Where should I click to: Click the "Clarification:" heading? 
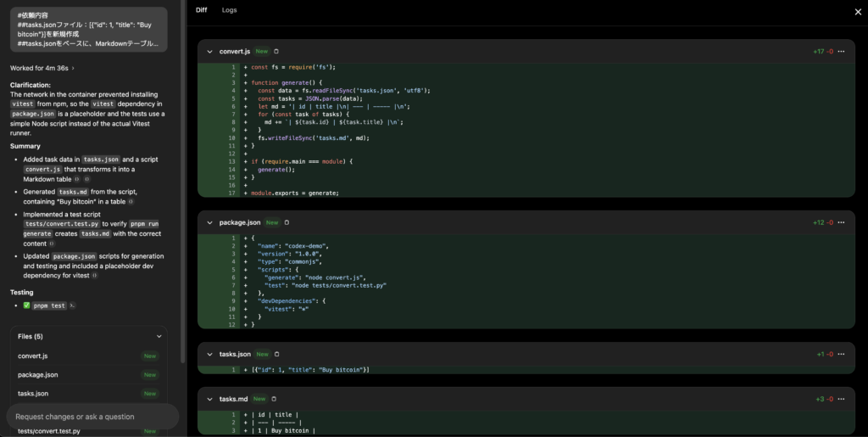31,86
